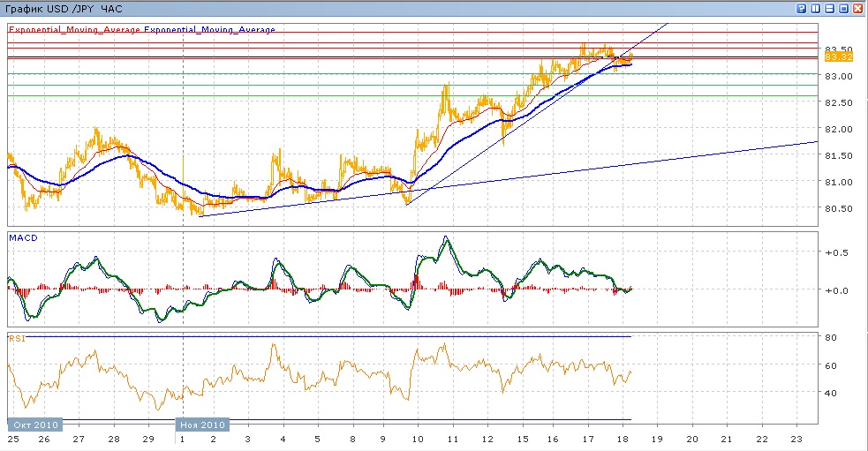This screenshot has height=451, width=868.
Task: Click the 82.00 price axis label
Action: 837,129
